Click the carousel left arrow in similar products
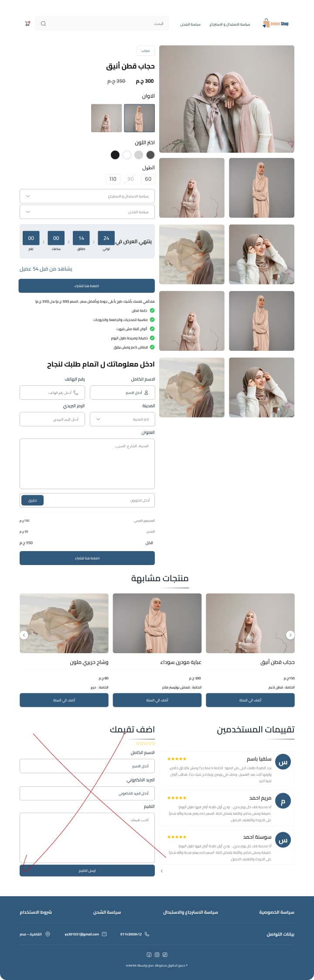 click(24, 635)
